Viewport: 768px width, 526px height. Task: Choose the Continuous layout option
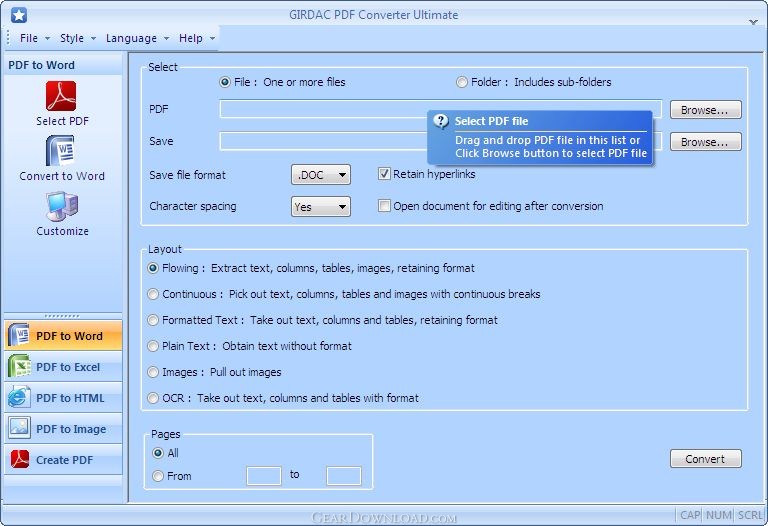(153, 294)
